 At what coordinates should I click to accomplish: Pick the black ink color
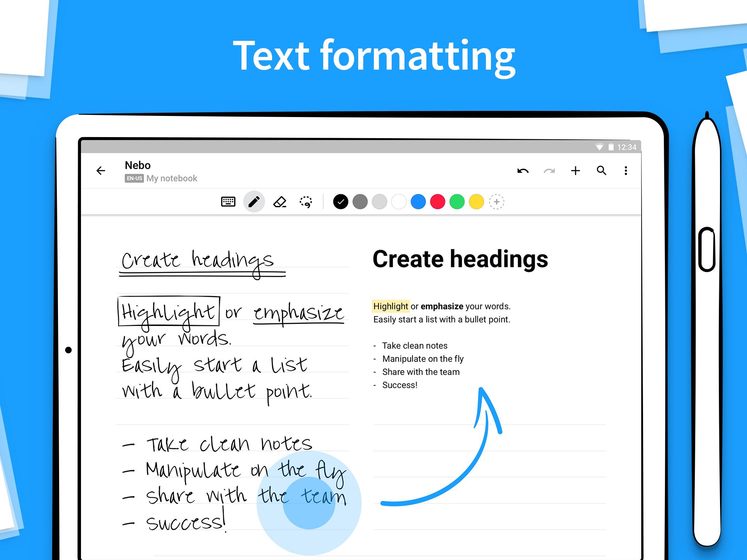[x=341, y=202]
